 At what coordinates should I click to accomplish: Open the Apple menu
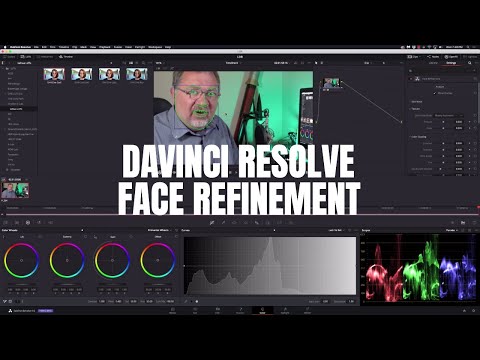pos(5,47)
